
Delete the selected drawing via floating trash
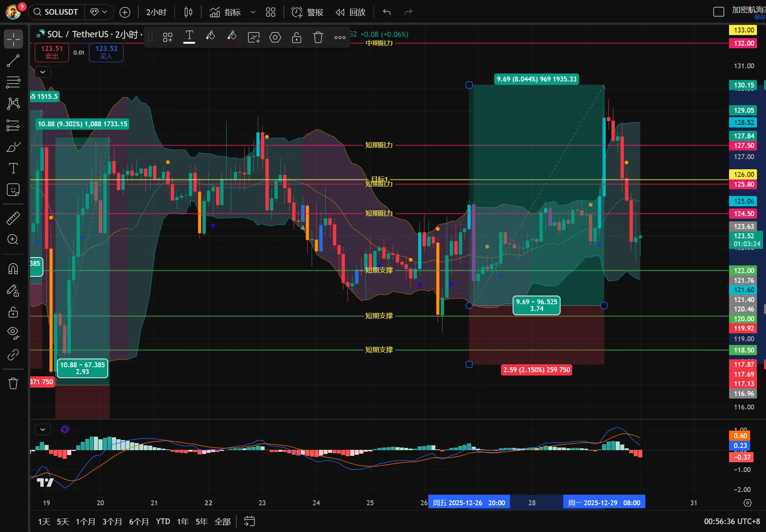[x=318, y=37]
